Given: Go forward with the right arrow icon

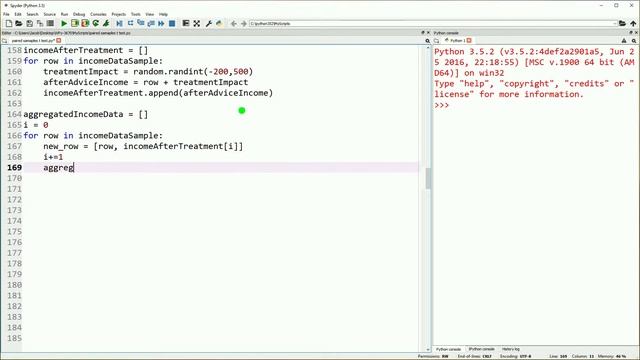Looking at the screenshot, I should pos(244,24).
